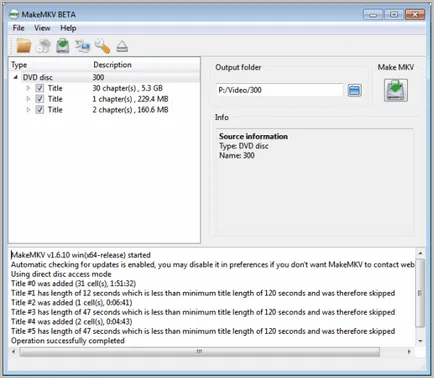Click the open disc toolbar icon
The height and width of the screenshot is (378, 434).
(x=43, y=46)
